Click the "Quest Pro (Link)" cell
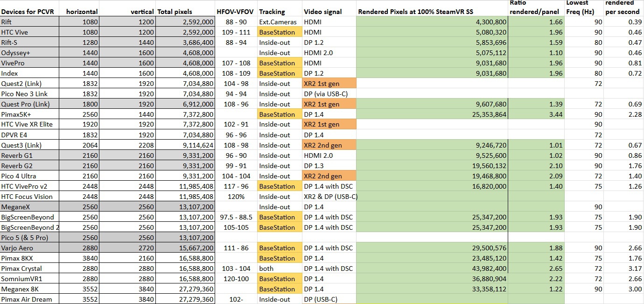The width and height of the screenshot is (644, 304). point(29,104)
